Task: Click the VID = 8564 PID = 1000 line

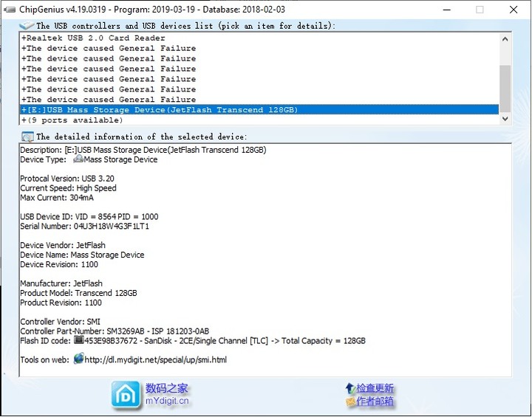Action: pos(89,217)
